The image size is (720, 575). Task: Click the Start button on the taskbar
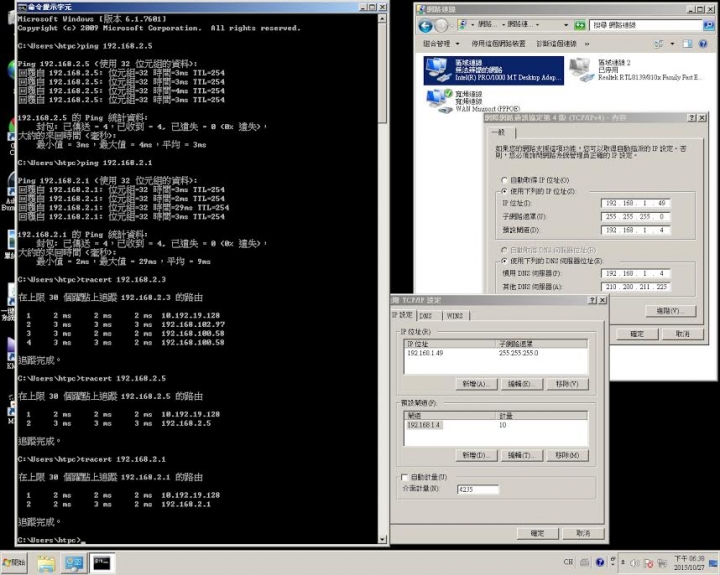click(x=14, y=563)
